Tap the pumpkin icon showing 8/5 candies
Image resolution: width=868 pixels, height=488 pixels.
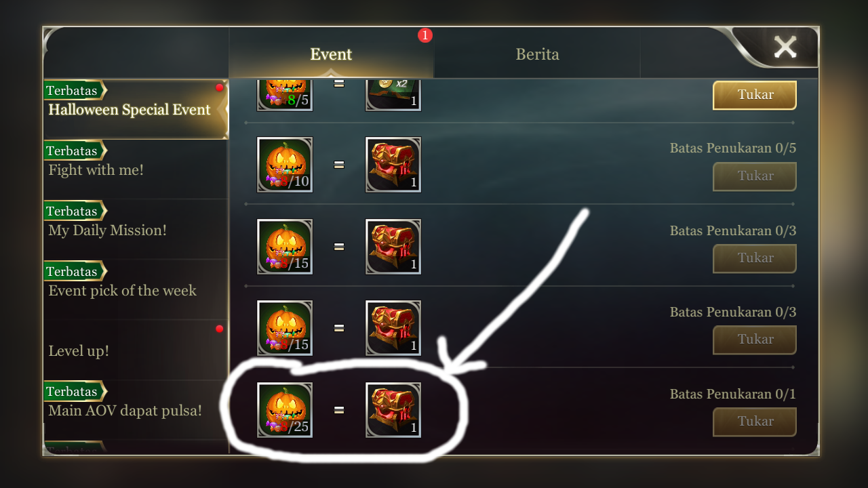(x=285, y=95)
